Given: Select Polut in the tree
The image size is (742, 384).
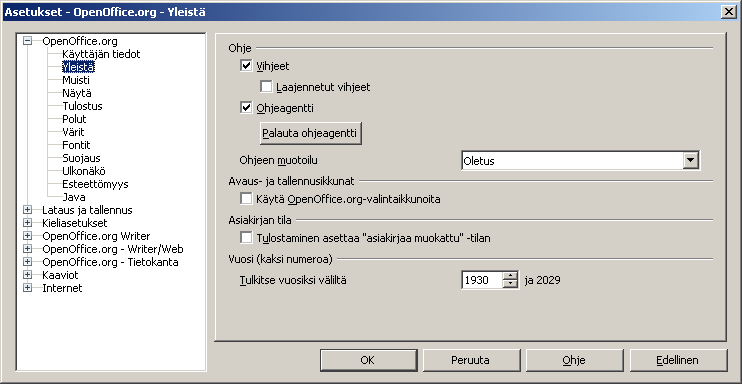Looking at the screenshot, I should click(x=74, y=119).
